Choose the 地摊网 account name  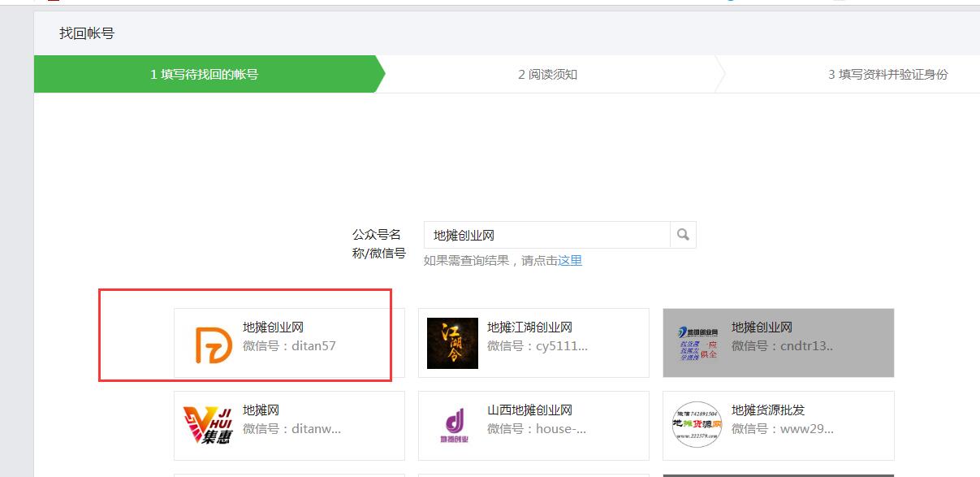point(261,410)
